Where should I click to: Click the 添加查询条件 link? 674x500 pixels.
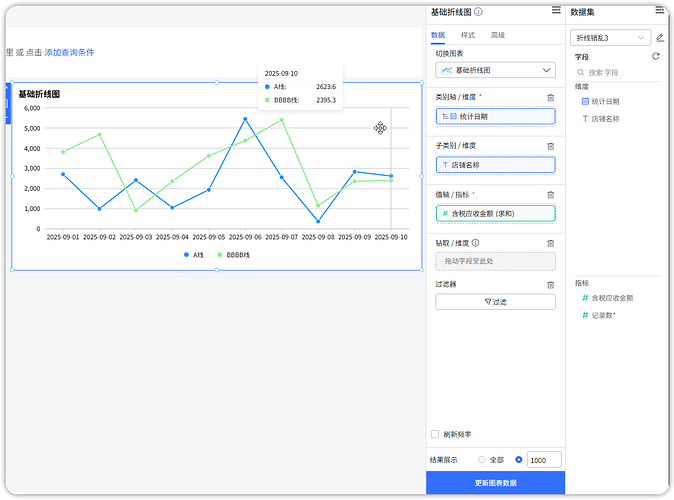pos(69,52)
